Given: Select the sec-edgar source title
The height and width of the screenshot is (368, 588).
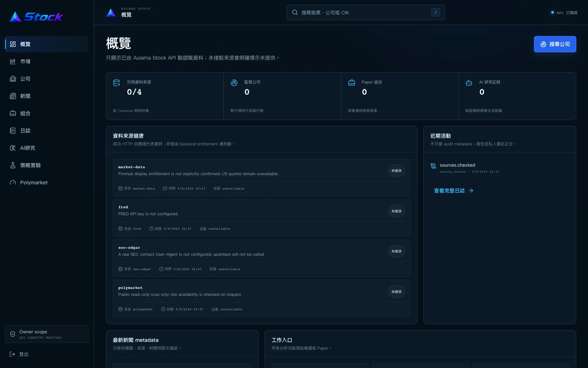Looking at the screenshot, I should tap(129, 248).
